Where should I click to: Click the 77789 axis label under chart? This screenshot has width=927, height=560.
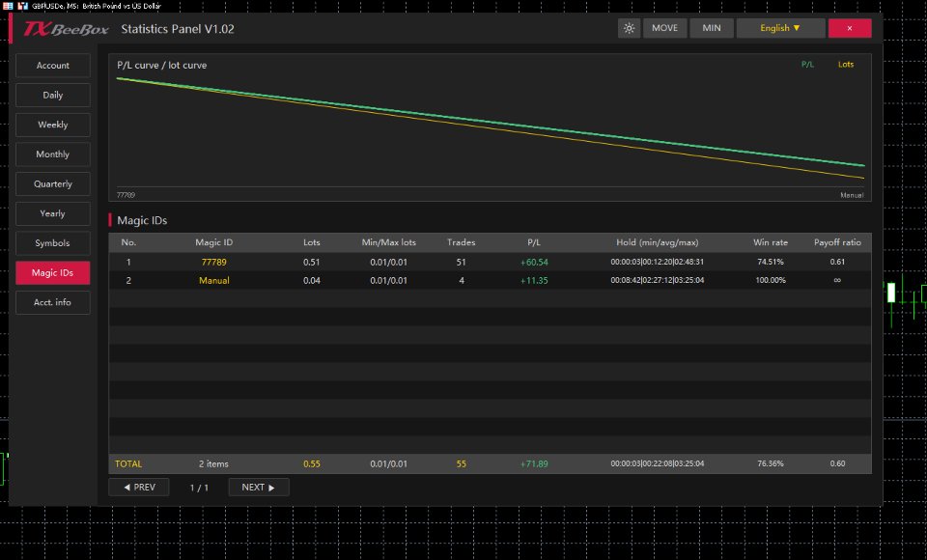point(126,195)
